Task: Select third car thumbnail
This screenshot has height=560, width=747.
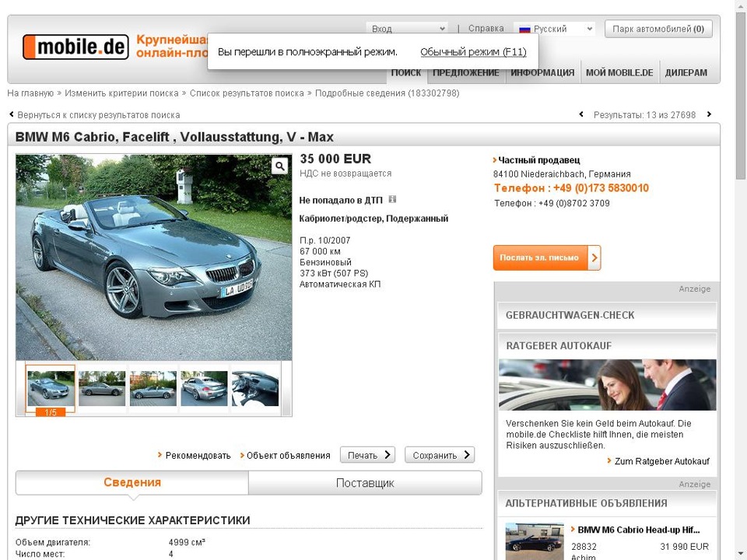Action: [153, 389]
